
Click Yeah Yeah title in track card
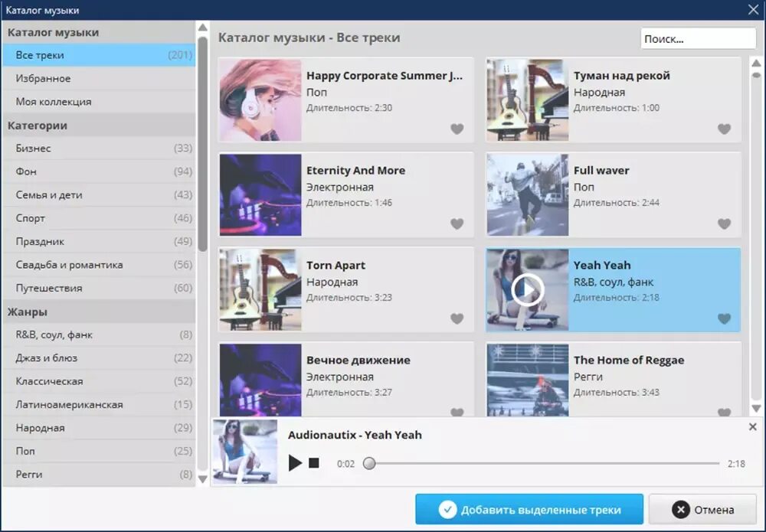point(602,265)
